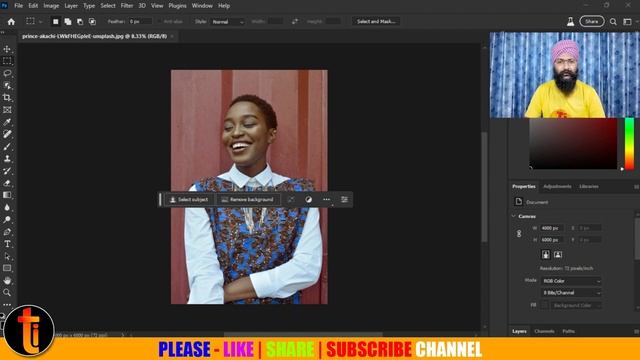The image size is (640, 360).
Task: Toggle the width-height link icon in Canvas
Action: click(x=519, y=233)
